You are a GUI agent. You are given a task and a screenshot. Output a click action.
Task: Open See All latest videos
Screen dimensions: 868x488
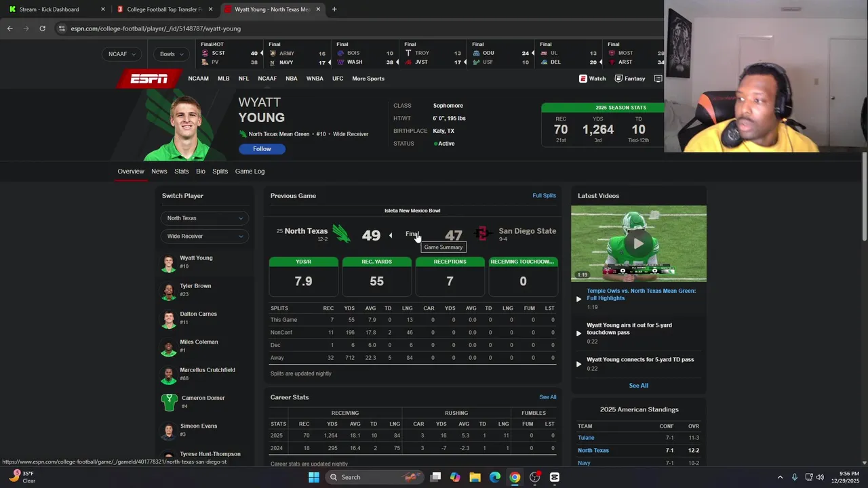point(638,386)
